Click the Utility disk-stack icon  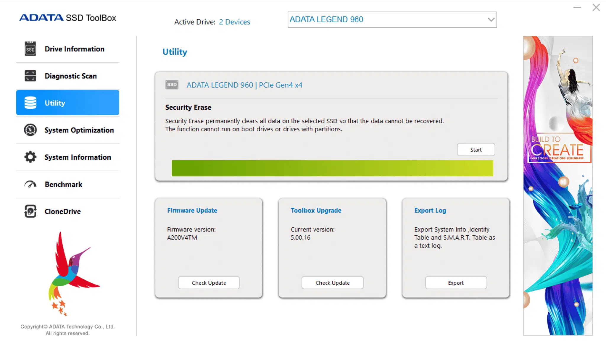click(x=31, y=103)
